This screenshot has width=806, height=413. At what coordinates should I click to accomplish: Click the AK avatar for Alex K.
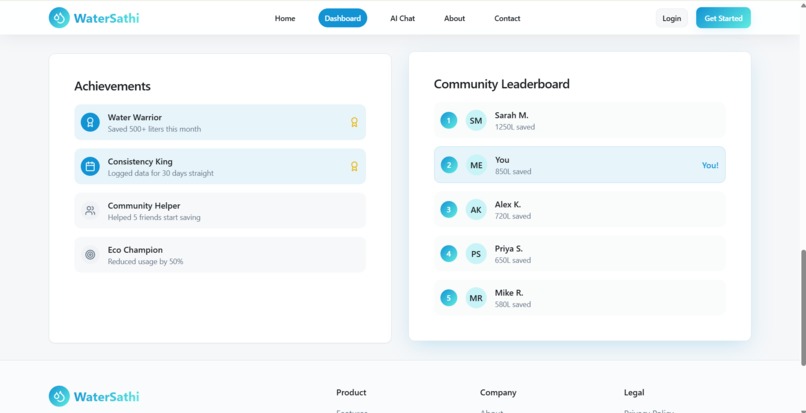(476, 209)
